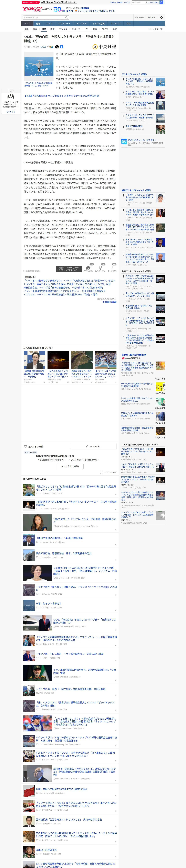Open the 【写真】 Tehran billboard photo link
Screen dimensions: 186x868
click(61, 96)
